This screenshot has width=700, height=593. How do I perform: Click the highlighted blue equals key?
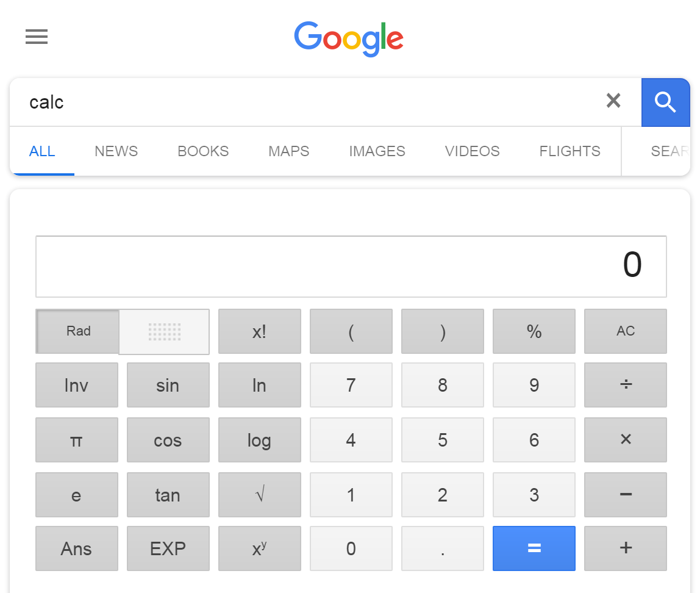(534, 548)
